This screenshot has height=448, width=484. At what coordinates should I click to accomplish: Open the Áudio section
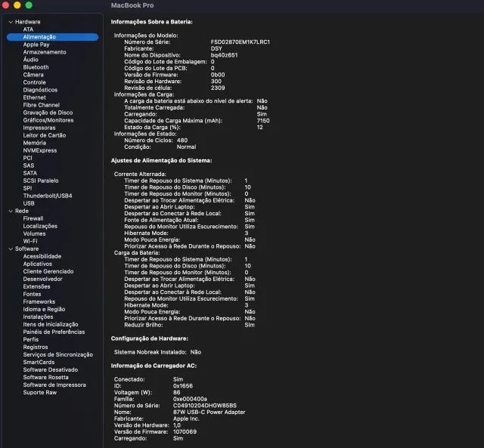point(30,60)
